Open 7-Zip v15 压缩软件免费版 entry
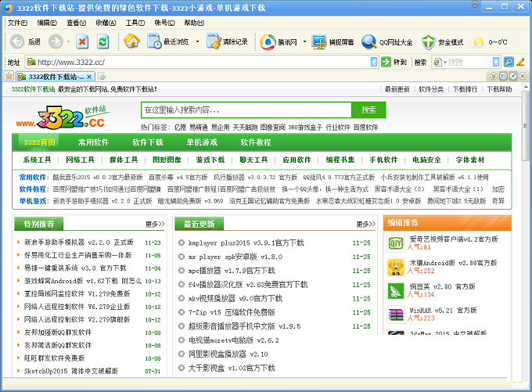Viewport: 532px width, 392px height. click(x=232, y=312)
